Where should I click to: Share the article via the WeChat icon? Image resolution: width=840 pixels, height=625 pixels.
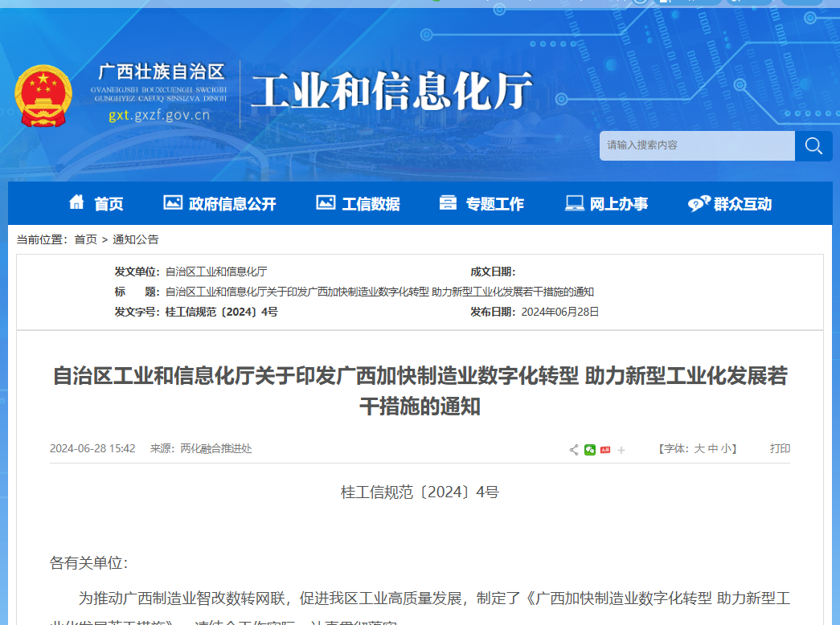pyautogui.click(x=591, y=449)
